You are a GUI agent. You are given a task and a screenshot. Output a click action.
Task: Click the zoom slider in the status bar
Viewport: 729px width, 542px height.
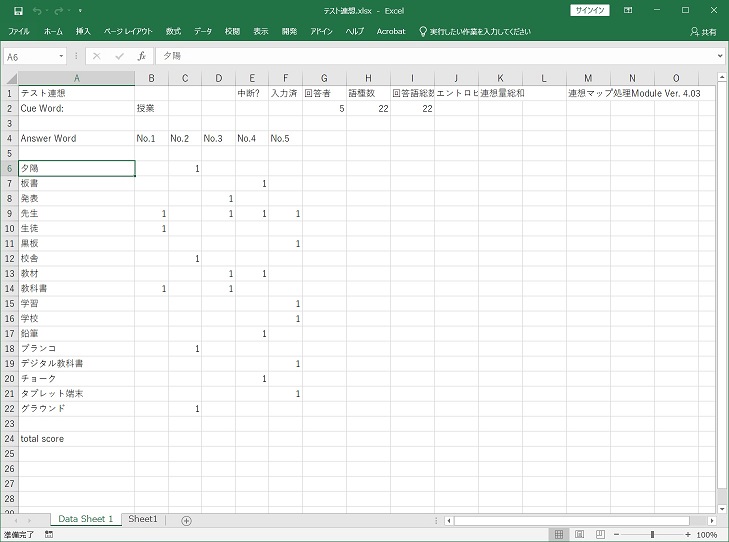[x=652, y=535]
